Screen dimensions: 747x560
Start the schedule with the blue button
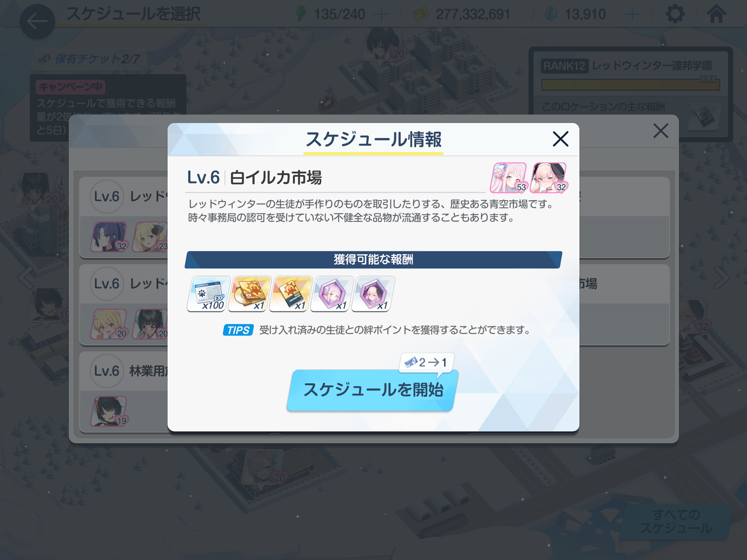pos(372,390)
